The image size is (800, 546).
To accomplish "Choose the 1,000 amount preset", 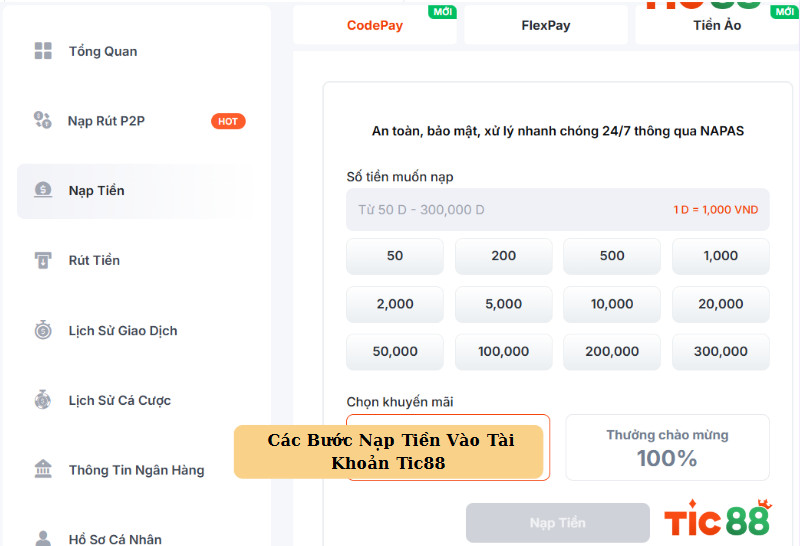I will pyautogui.click(x=720, y=256).
